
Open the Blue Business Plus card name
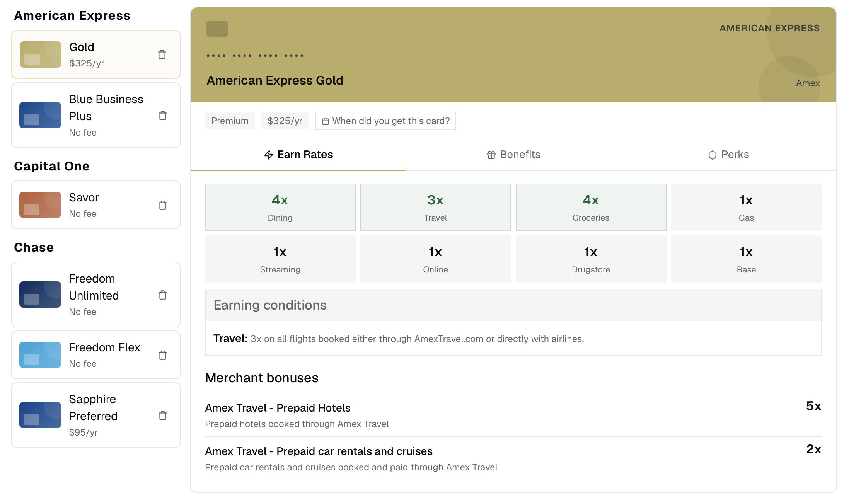click(106, 107)
